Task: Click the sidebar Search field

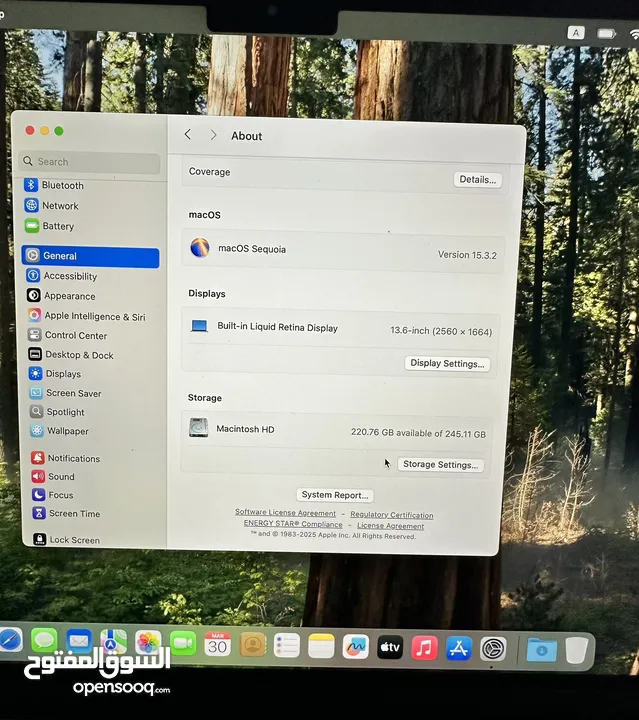Action: (x=90, y=162)
